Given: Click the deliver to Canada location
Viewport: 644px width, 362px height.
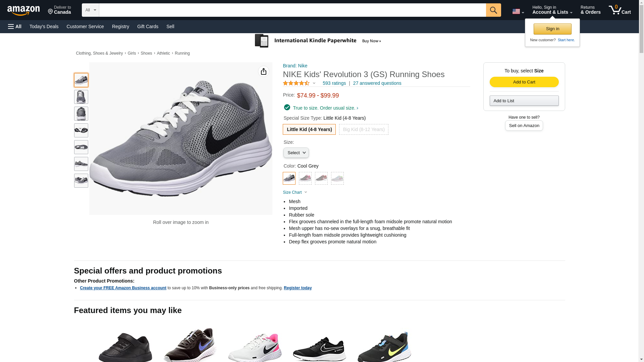Looking at the screenshot, I should point(59,10).
